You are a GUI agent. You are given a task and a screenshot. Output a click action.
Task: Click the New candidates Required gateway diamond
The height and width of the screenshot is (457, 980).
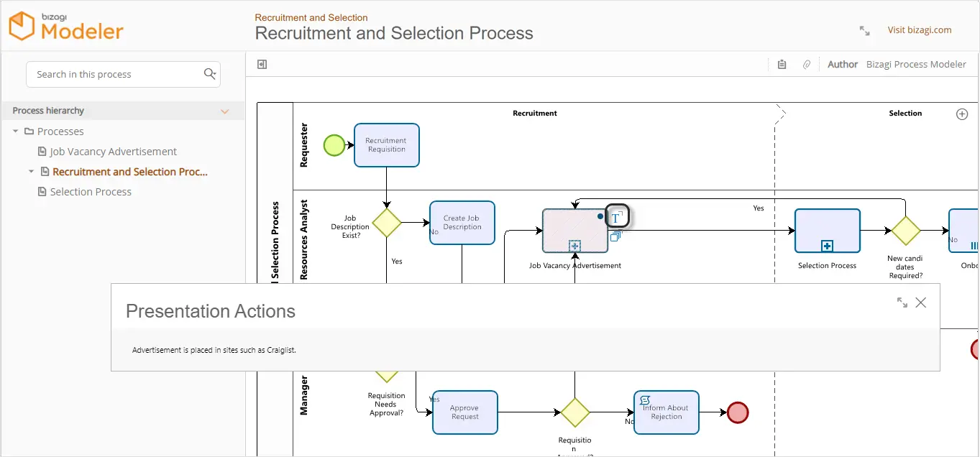point(905,231)
